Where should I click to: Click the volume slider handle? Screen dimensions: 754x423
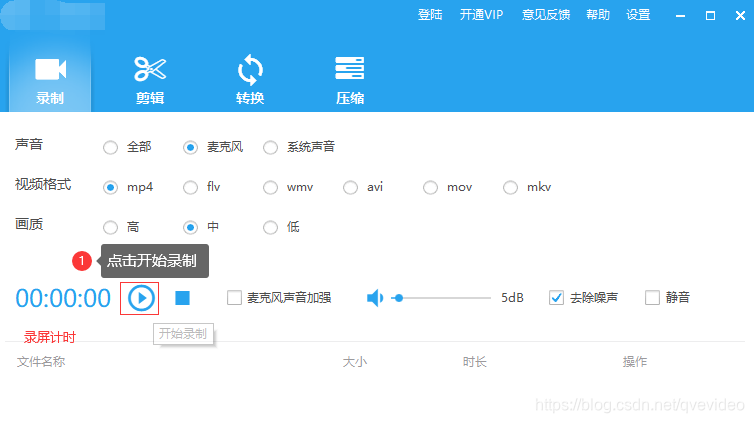pyautogui.click(x=399, y=298)
